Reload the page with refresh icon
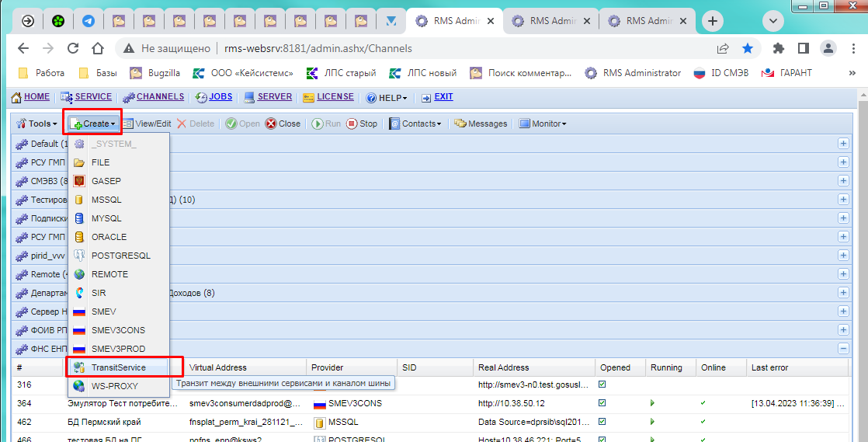Image resolution: width=868 pixels, height=442 pixels. [72, 49]
